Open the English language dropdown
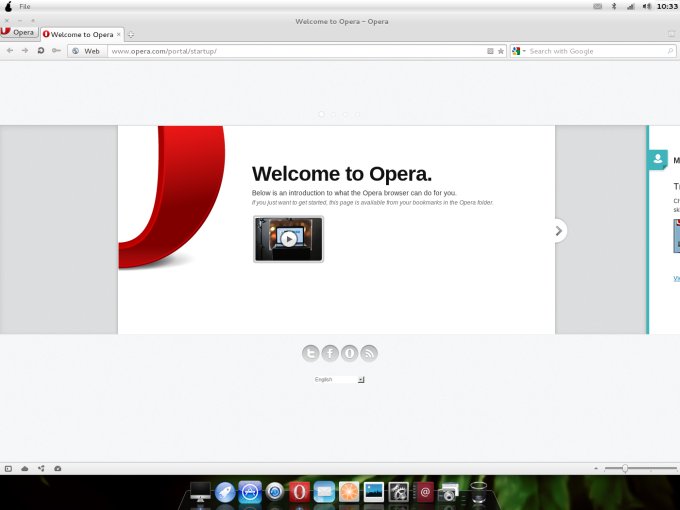Viewport: 680px width, 510px height. [340, 379]
